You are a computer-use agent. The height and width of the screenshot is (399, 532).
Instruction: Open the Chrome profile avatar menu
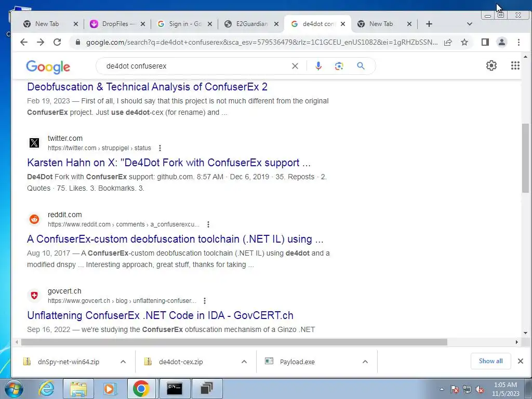tap(501, 42)
